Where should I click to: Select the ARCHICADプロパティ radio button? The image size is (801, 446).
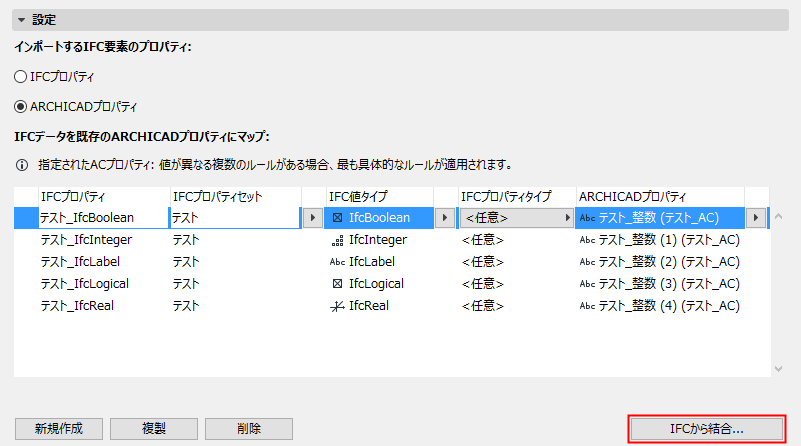pos(20,107)
